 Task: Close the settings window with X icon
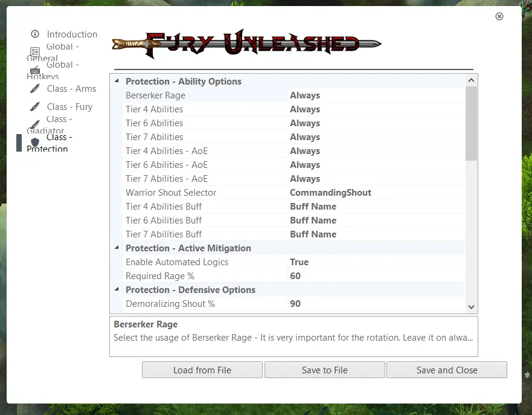[x=499, y=16]
